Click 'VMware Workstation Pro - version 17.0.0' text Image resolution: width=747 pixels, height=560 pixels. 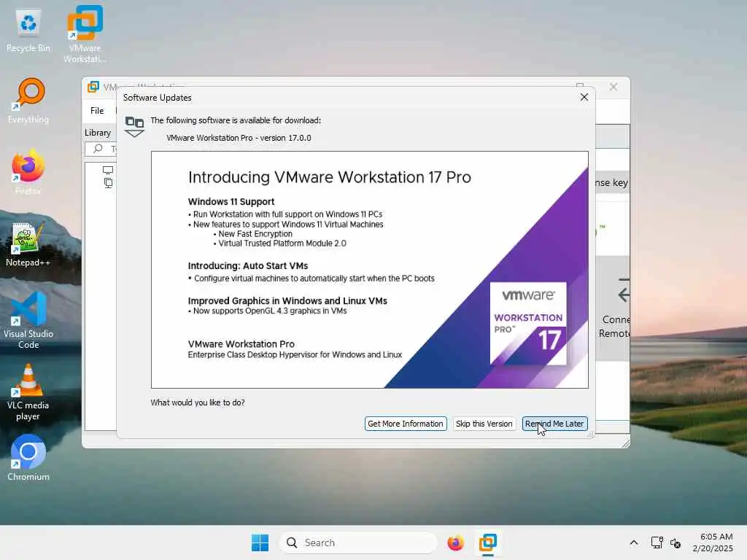pyautogui.click(x=239, y=138)
